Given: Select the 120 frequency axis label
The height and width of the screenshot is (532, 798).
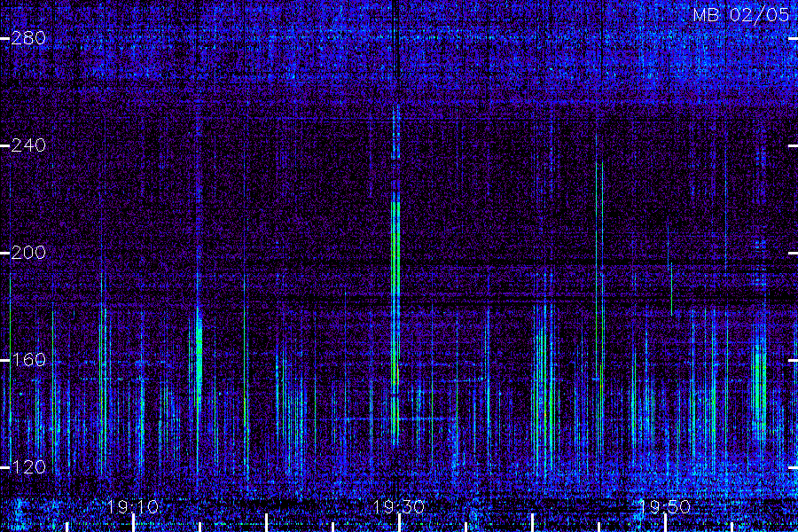Looking at the screenshot, I should coord(28,467).
